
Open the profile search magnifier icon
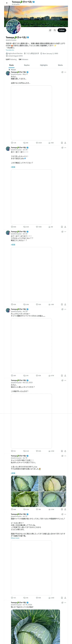point(55,30)
